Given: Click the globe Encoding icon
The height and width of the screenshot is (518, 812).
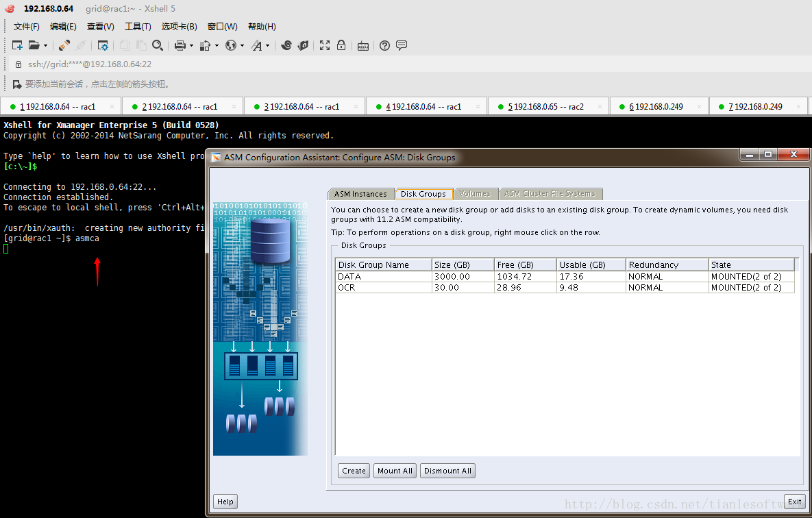Looking at the screenshot, I should (231, 46).
